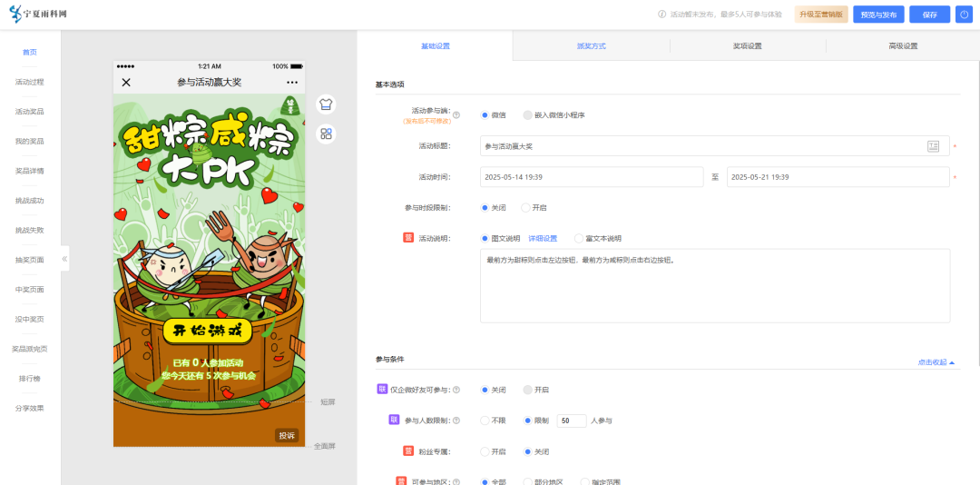980x485 pixels.
Task: Click the help icon next to 可参与地区
Action: 456,482
